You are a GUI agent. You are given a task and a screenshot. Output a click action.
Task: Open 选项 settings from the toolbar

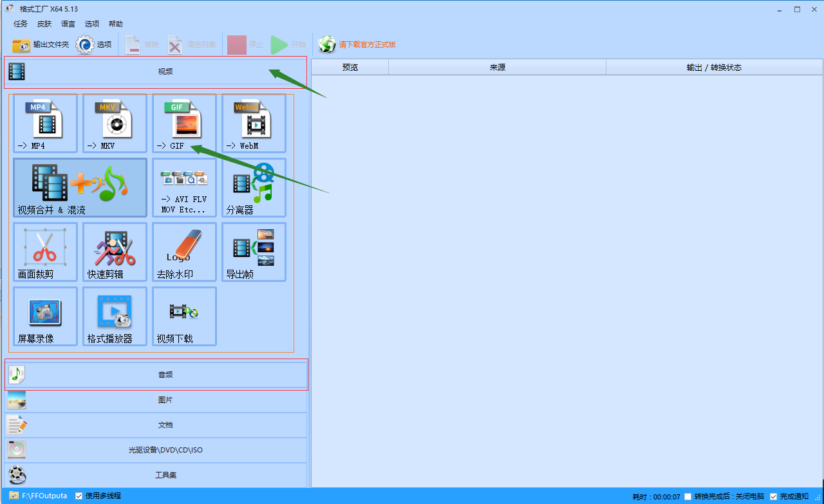pos(94,44)
